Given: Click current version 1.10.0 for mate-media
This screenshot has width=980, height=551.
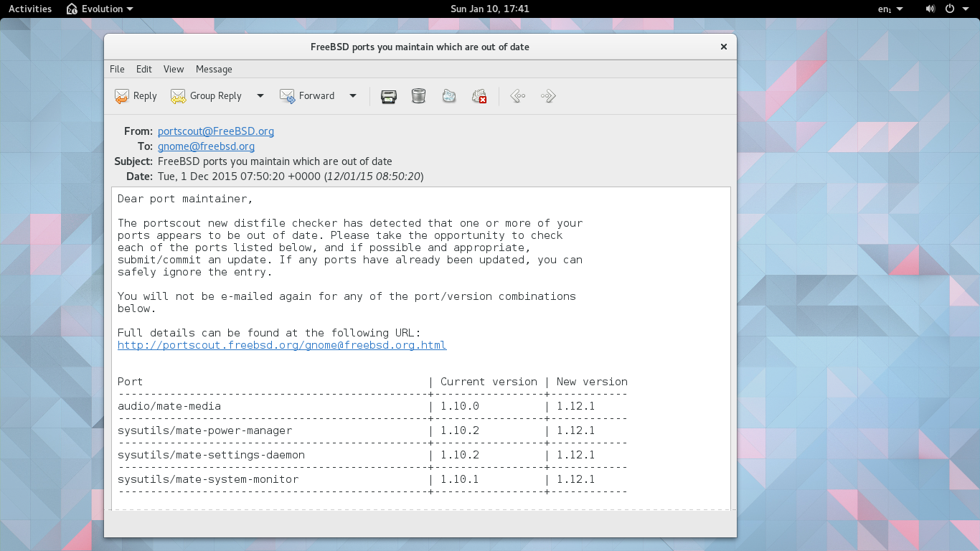Looking at the screenshot, I should [460, 406].
